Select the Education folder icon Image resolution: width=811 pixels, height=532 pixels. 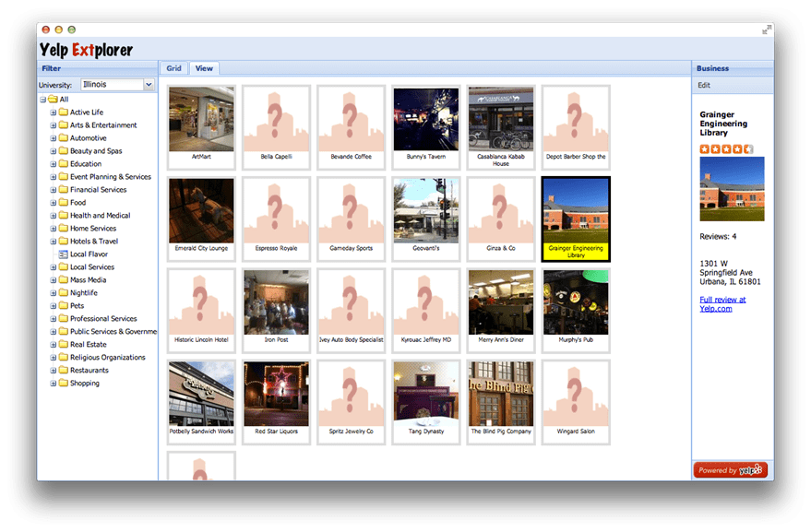(x=63, y=163)
